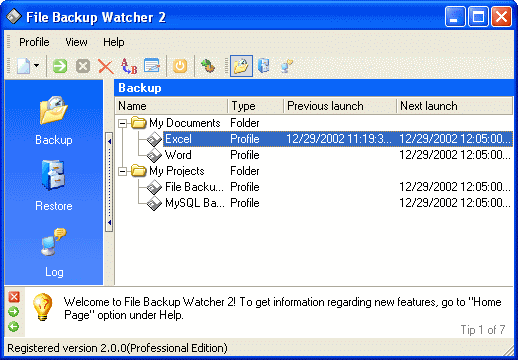Click the Excel profile diamond icon
The width and height of the screenshot is (518, 360).
click(x=154, y=139)
